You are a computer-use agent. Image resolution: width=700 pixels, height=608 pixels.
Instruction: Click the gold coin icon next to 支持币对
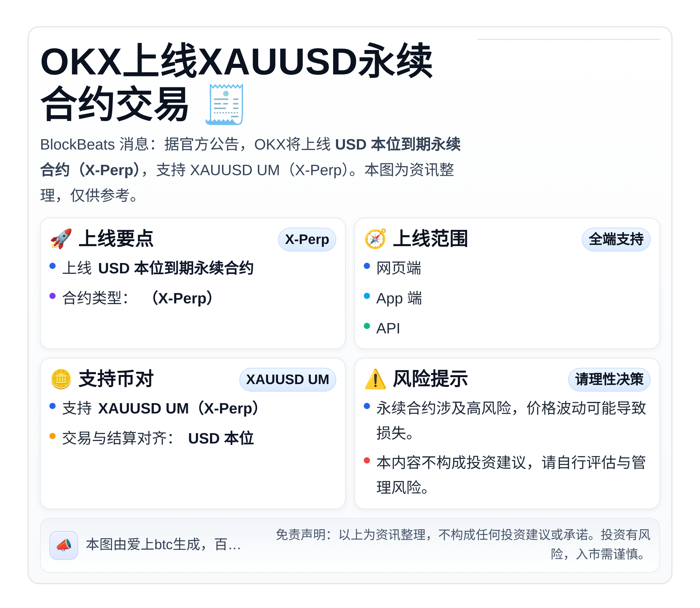61,379
